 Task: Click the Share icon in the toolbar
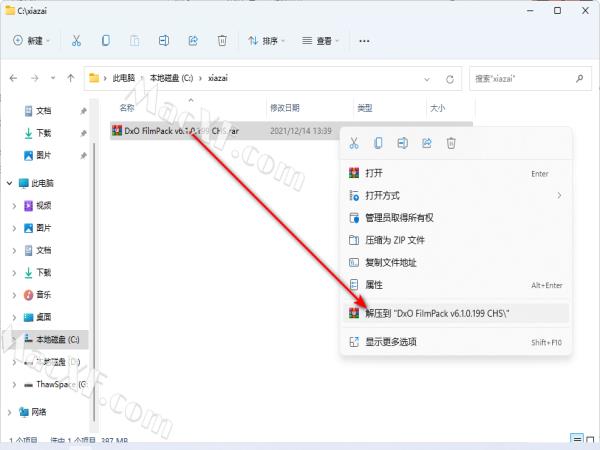(x=193, y=40)
